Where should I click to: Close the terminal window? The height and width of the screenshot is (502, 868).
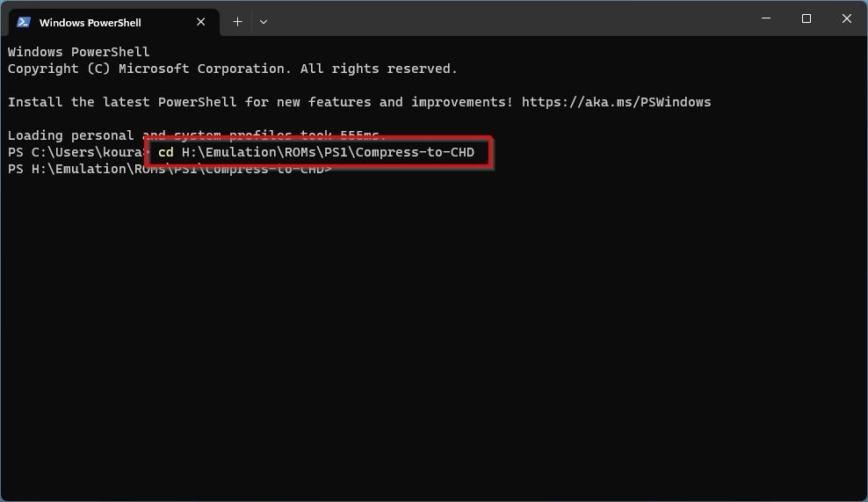(x=847, y=18)
